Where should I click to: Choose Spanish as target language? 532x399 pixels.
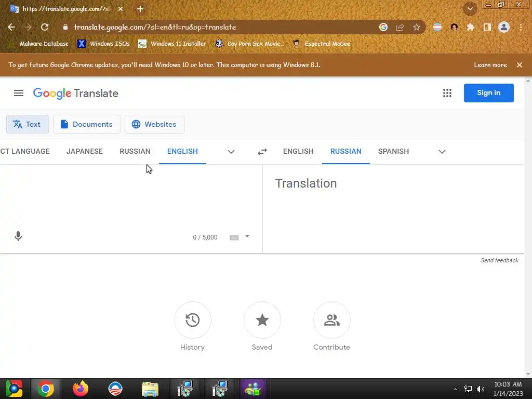tap(394, 151)
